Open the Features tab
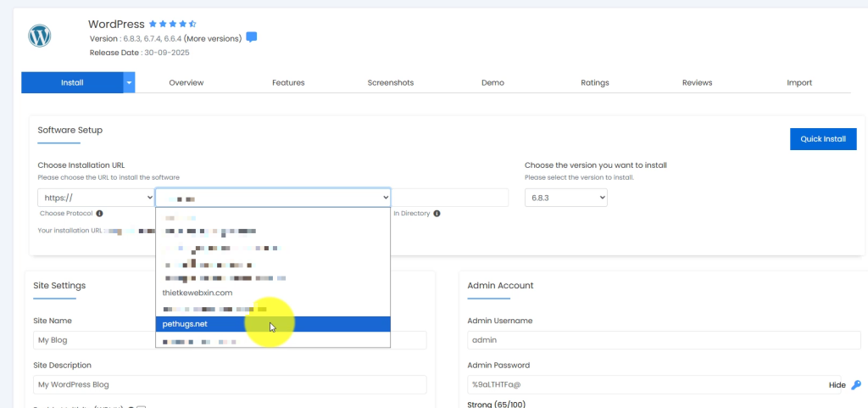Screen dimensions: 868x408 pos(288,82)
